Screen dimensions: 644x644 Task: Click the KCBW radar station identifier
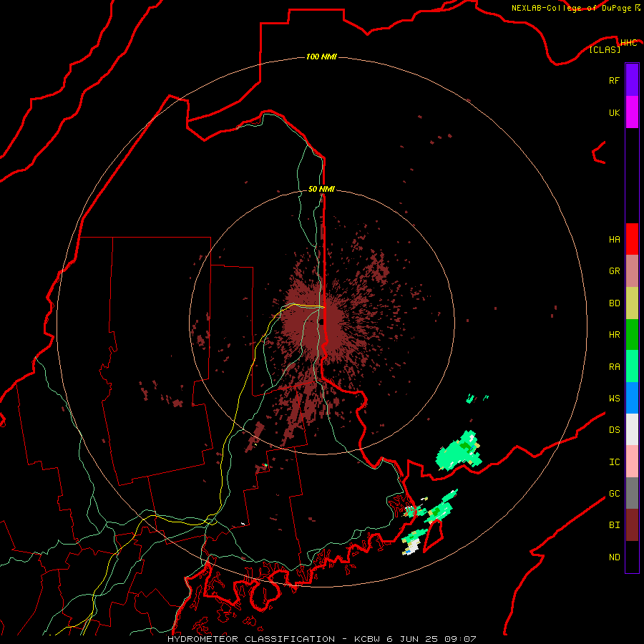[368, 639]
